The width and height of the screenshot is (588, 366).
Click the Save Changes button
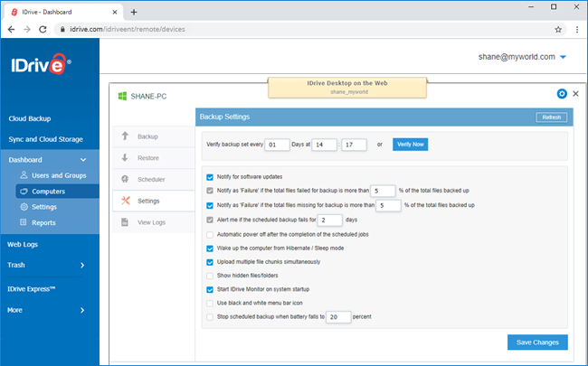[x=537, y=343]
